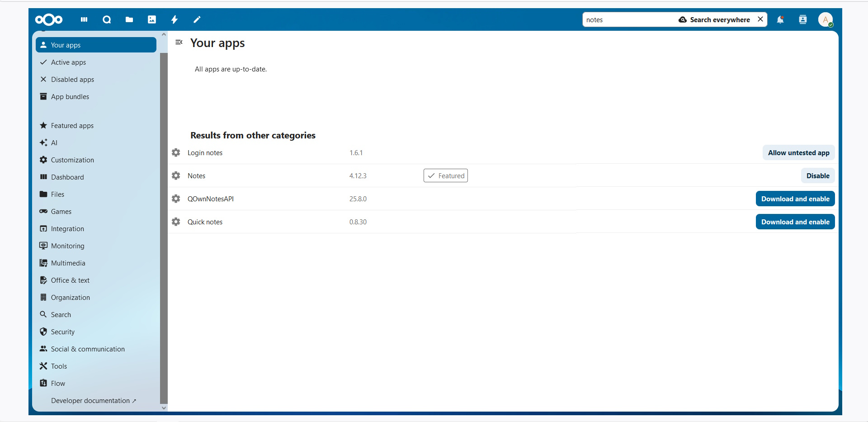Download and enable QOwnNotesAPI
The width and height of the screenshot is (868, 422).
click(x=795, y=199)
